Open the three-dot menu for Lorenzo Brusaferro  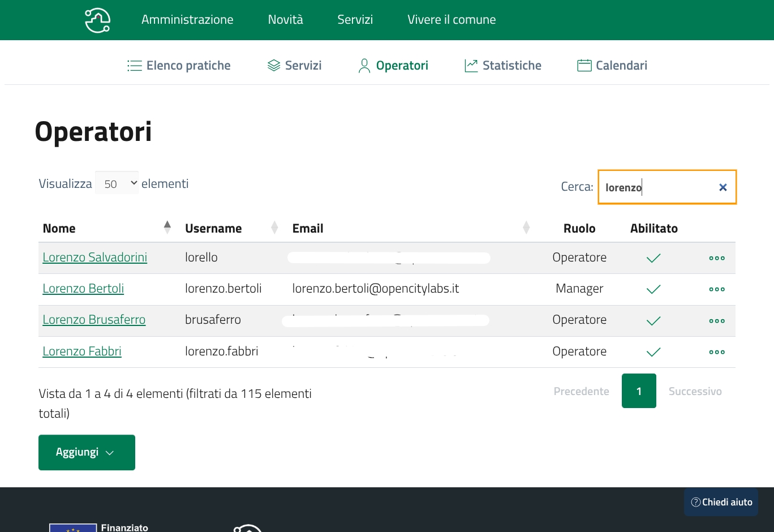pyautogui.click(x=716, y=321)
